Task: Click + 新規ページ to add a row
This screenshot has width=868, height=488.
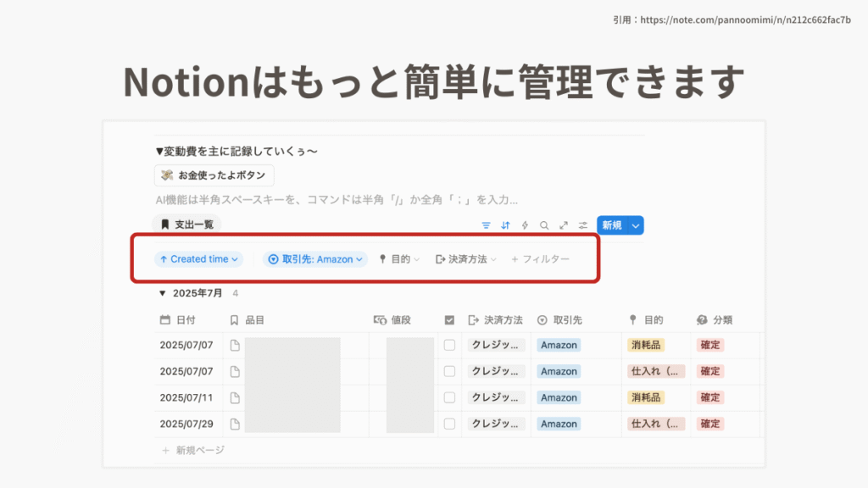Action: pos(193,450)
